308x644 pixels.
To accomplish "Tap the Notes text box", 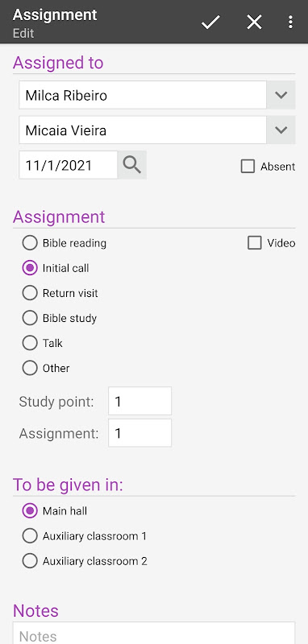I will (154, 633).
